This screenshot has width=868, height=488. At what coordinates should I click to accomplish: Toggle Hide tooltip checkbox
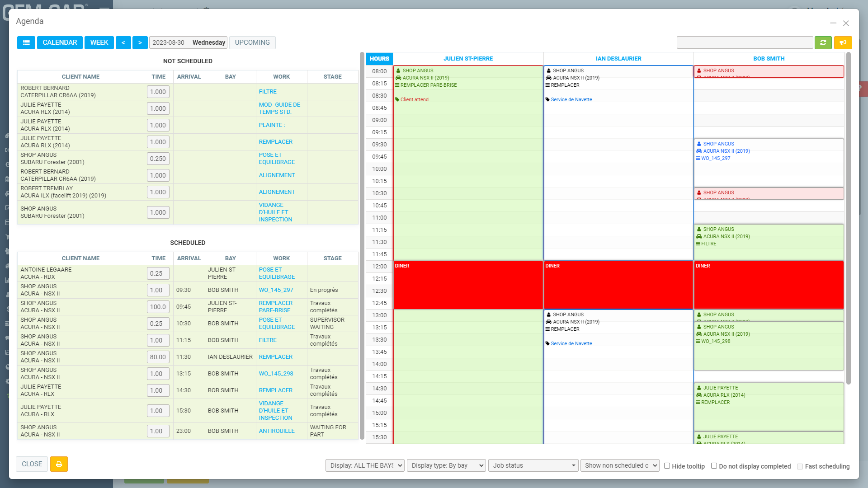click(667, 465)
